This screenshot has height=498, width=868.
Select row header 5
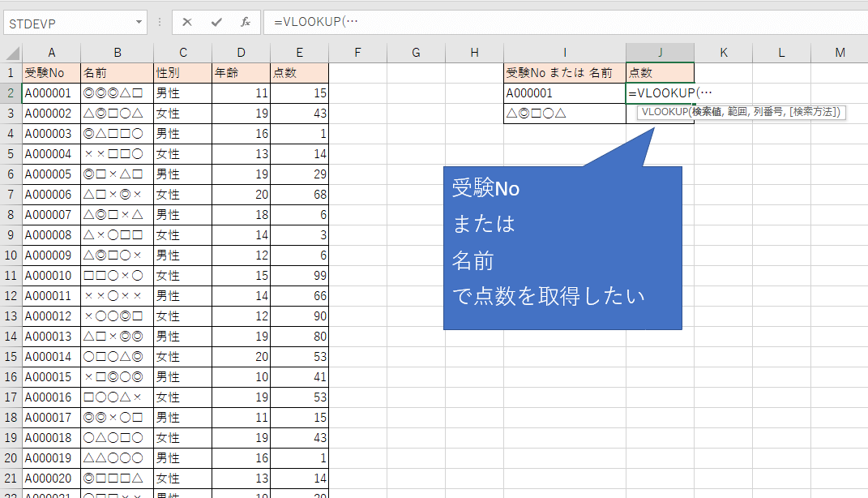(x=11, y=153)
